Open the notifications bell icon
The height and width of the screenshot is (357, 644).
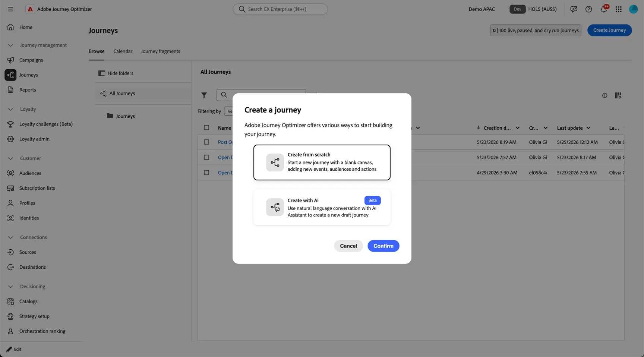pyautogui.click(x=603, y=9)
